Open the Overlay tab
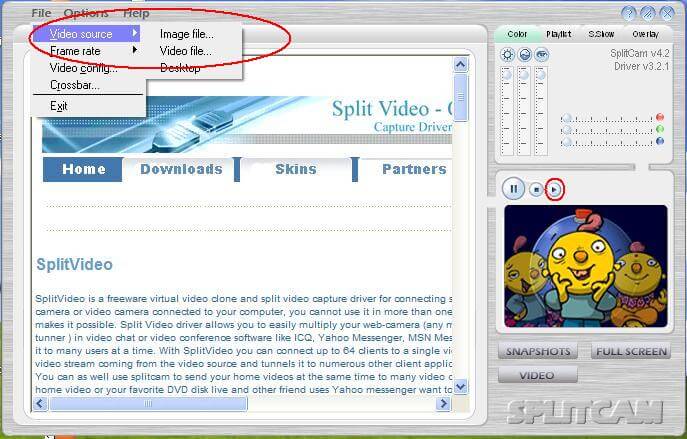Image resolution: width=687 pixels, height=439 pixels. [x=644, y=34]
